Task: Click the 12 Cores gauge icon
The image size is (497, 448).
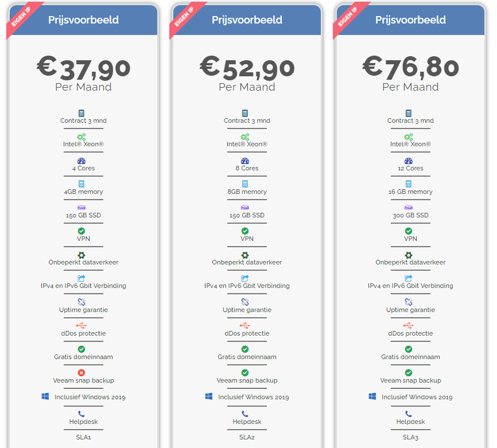Action: pyautogui.click(x=409, y=161)
